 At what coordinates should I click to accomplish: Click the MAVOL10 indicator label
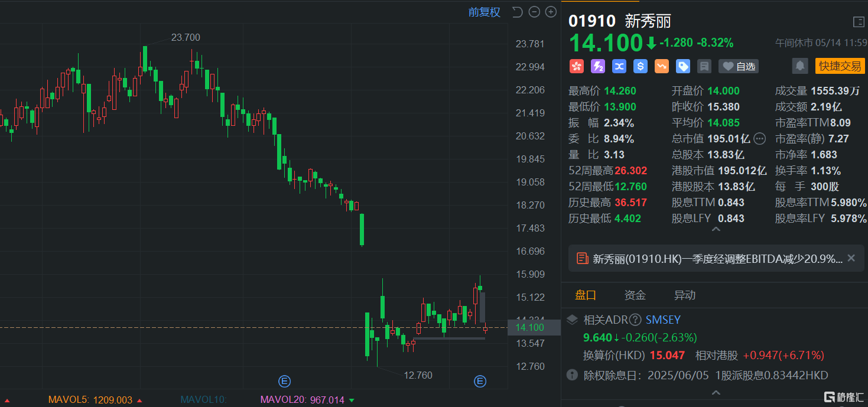[203, 400]
